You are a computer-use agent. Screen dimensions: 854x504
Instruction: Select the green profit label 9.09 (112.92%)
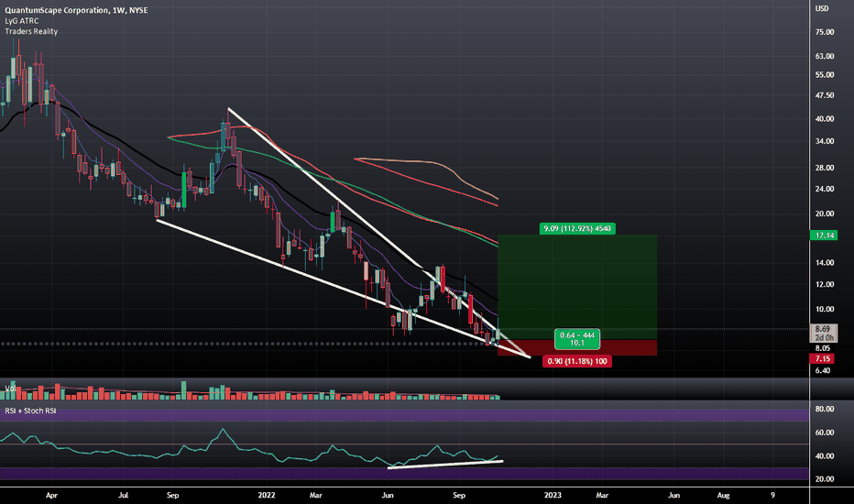pyautogui.click(x=577, y=228)
